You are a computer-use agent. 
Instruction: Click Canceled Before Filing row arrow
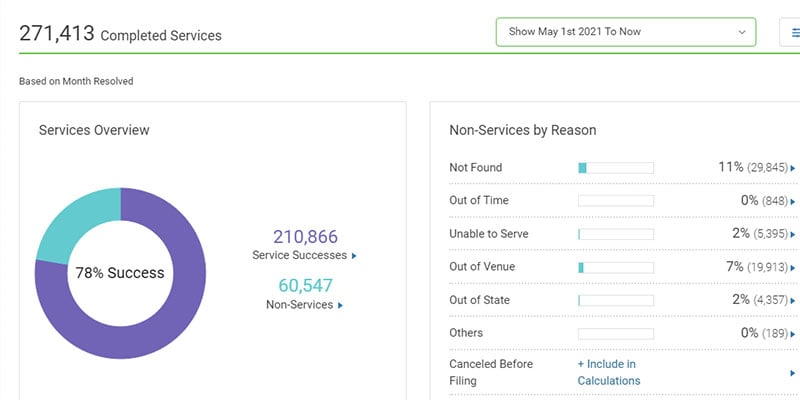point(793,373)
